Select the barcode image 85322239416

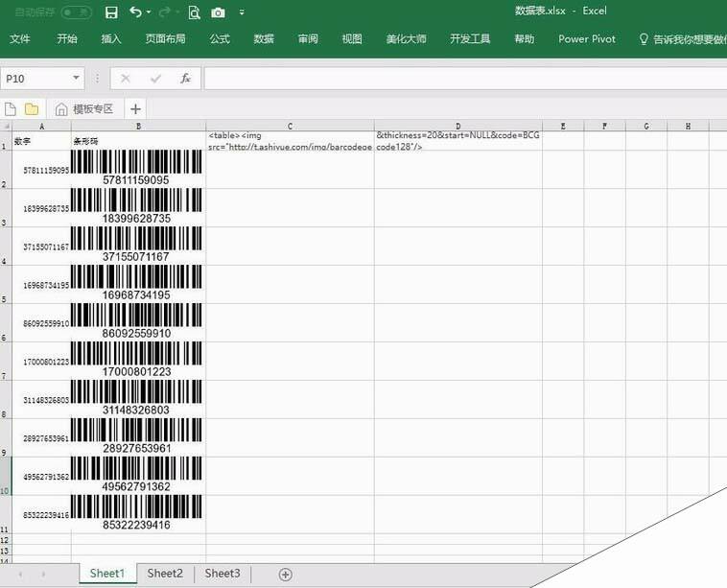[136, 513]
